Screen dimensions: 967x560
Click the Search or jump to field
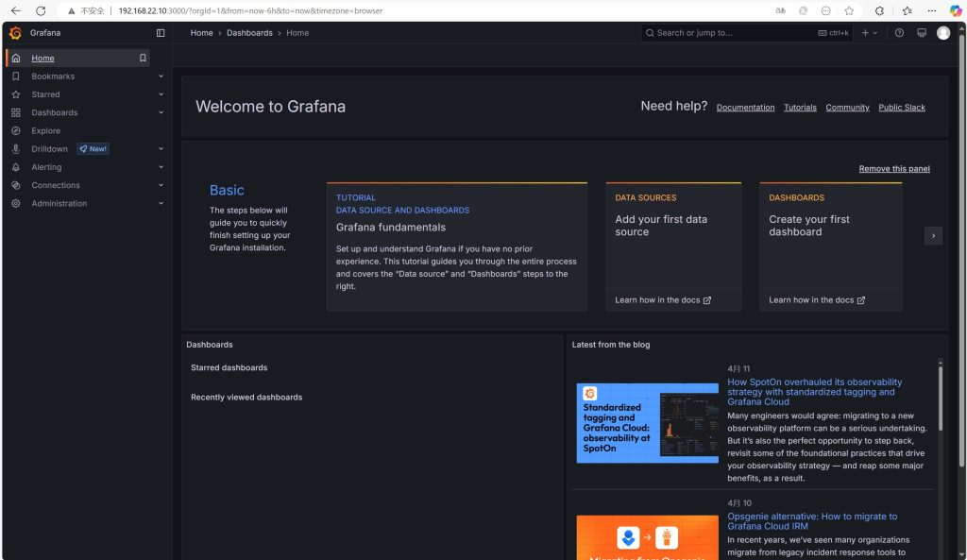tap(747, 33)
